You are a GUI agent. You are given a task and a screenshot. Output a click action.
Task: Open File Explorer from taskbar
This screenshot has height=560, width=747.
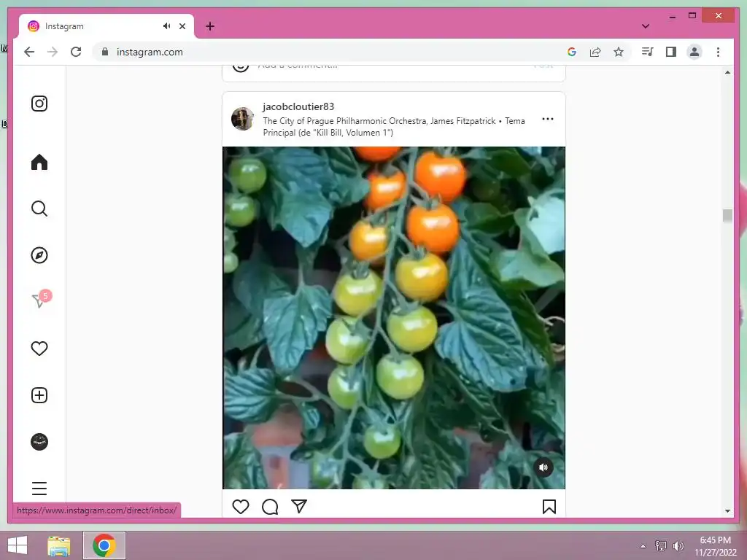tap(59, 545)
